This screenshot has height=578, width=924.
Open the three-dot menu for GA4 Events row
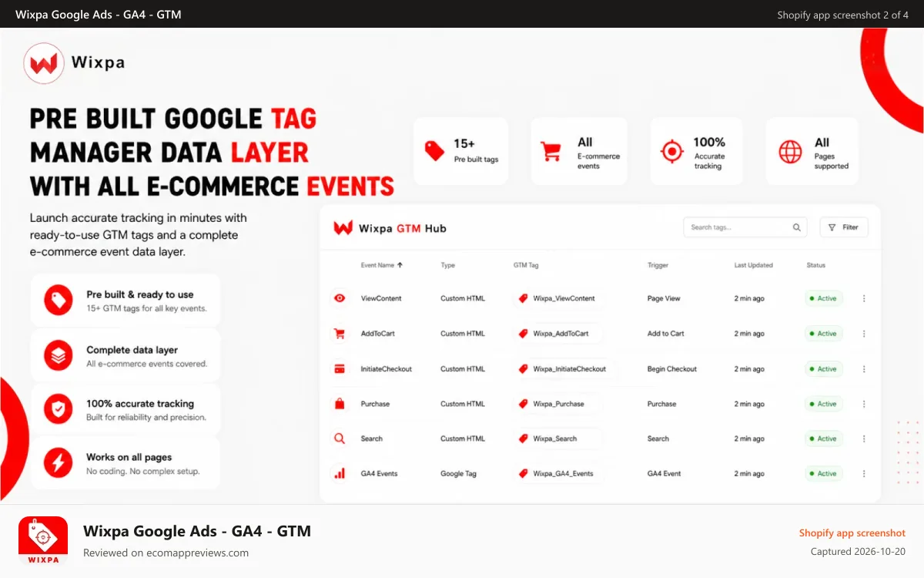pos(864,473)
